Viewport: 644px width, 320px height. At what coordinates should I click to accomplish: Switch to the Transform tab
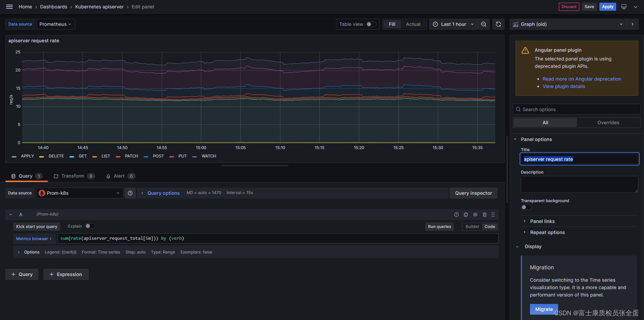click(x=74, y=176)
